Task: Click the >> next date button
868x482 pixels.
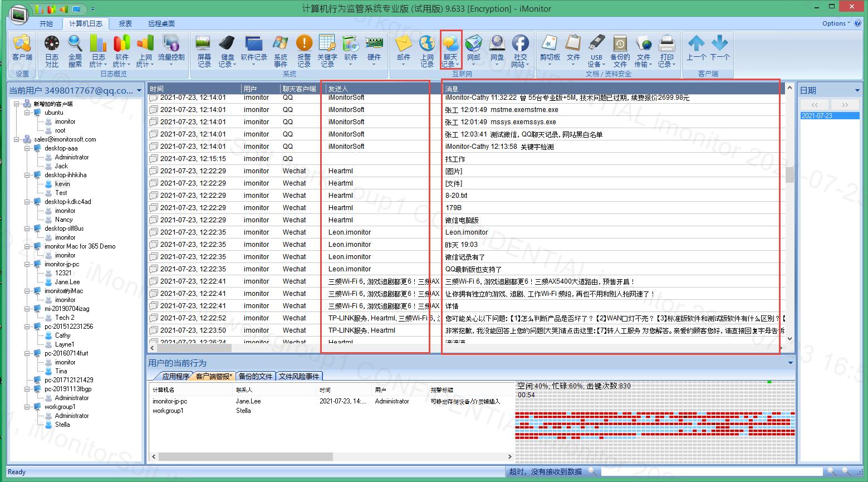Action: (845, 105)
